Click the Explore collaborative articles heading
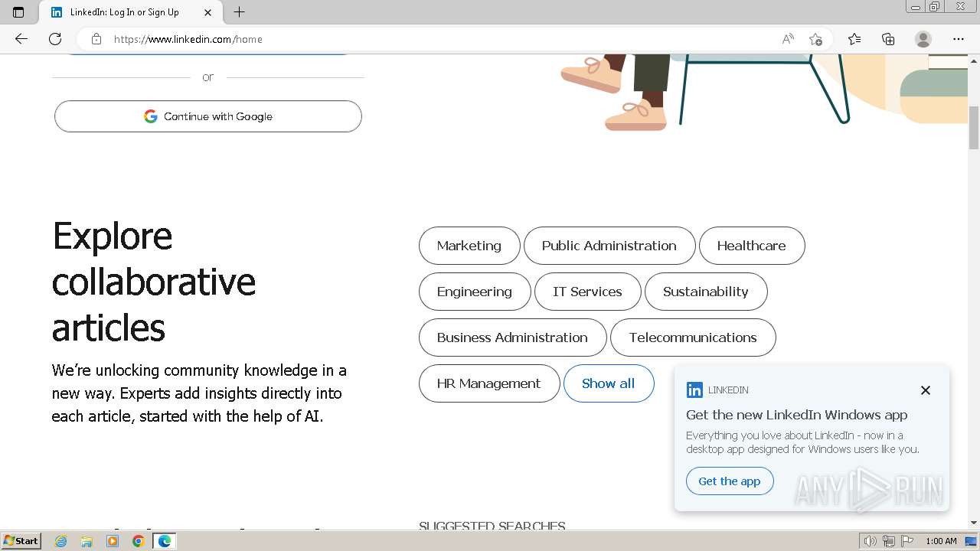Screen dimensions: 980x551 tap(154, 282)
